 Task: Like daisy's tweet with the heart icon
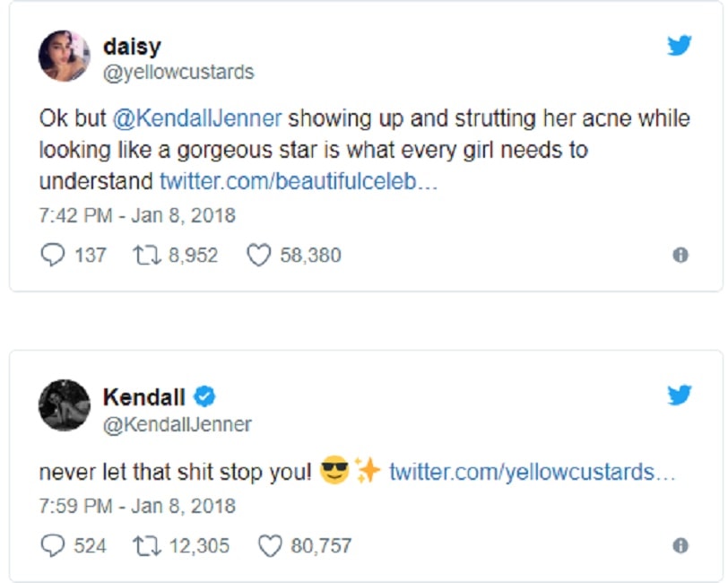258,256
